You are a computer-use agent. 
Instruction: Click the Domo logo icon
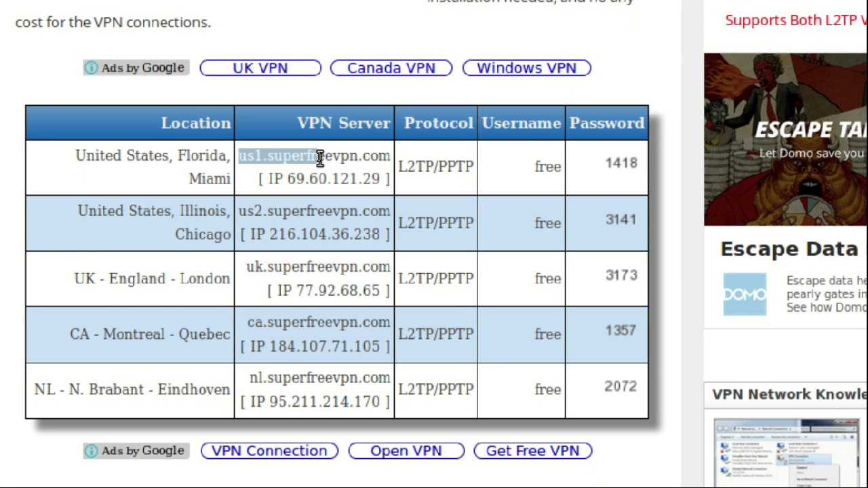coord(745,294)
